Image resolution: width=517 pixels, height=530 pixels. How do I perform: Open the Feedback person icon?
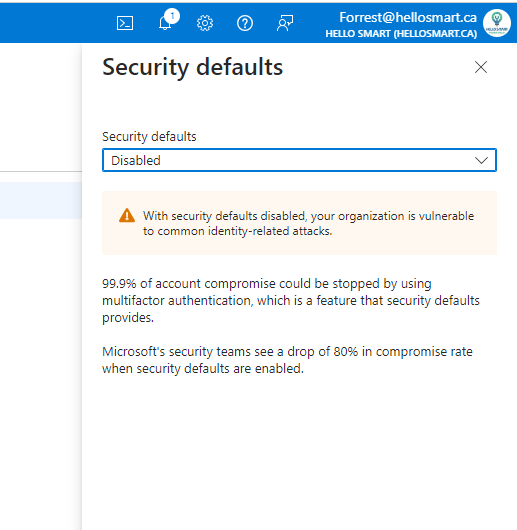[285, 23]
